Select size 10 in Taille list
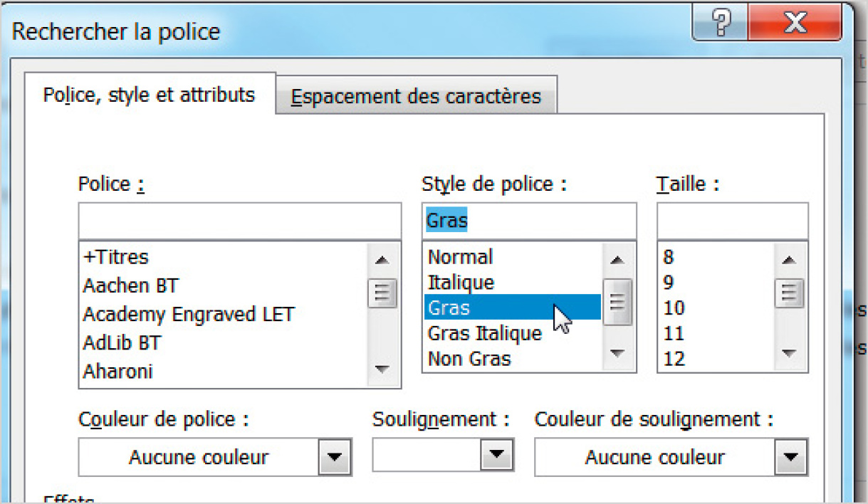 tap(674, 308)
